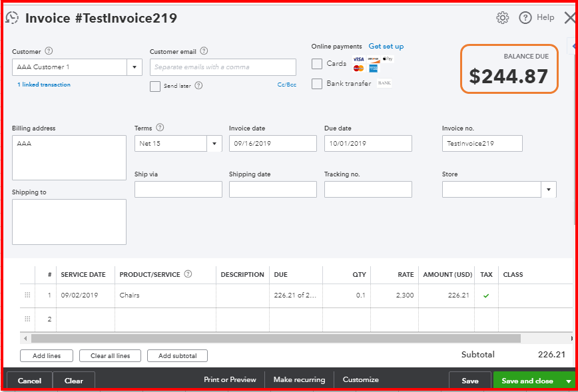The width and height of the screenshot is (578, 392).
Task: Click the help icon beside Send later
Action: pos(198,85)
